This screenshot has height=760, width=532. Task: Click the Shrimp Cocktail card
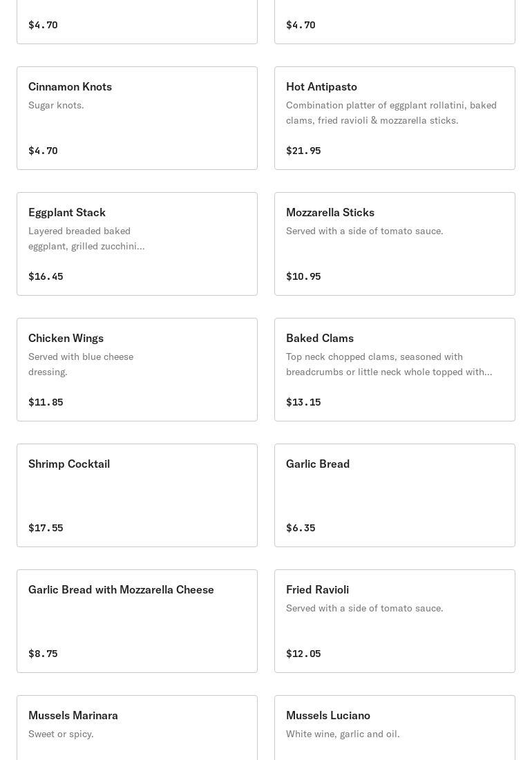[x=137, y=495]
